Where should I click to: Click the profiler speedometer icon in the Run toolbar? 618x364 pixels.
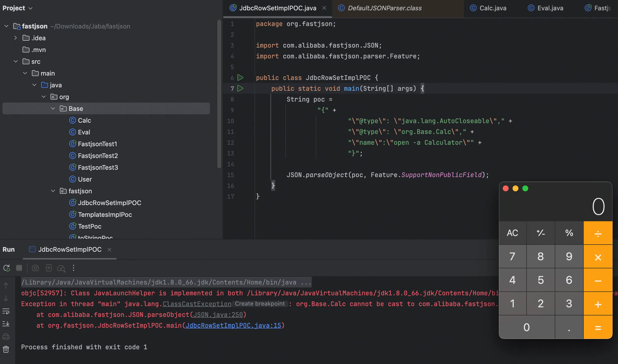point(61,268)
